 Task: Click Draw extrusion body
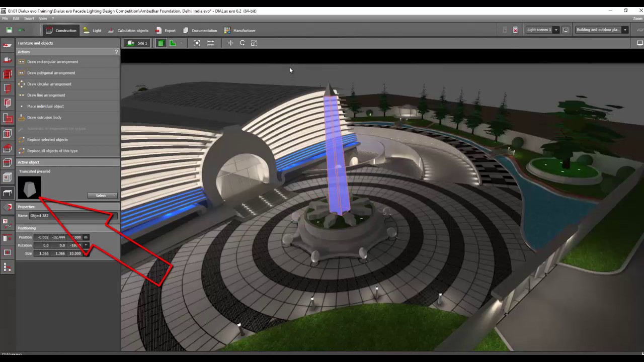pos(68,117)
